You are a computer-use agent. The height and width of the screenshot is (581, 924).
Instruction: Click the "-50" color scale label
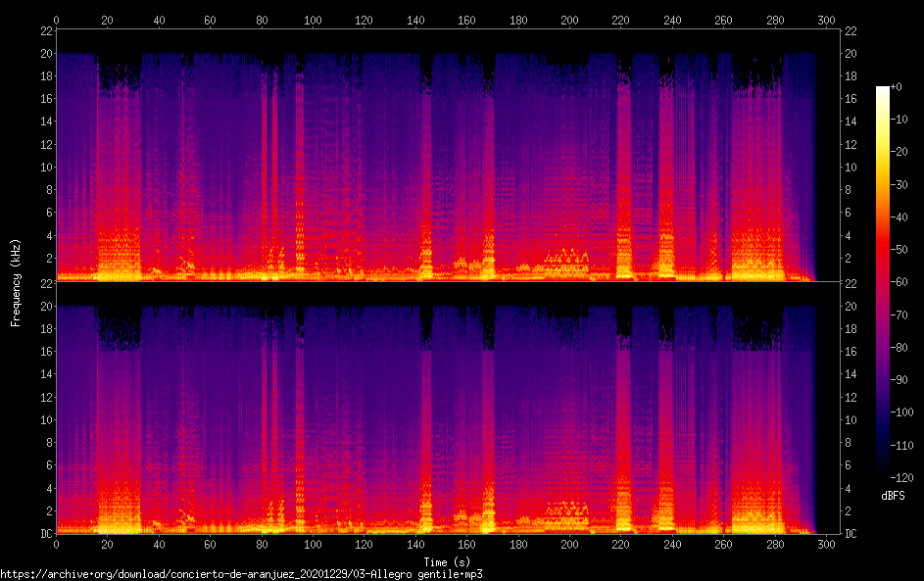point(899,249)
